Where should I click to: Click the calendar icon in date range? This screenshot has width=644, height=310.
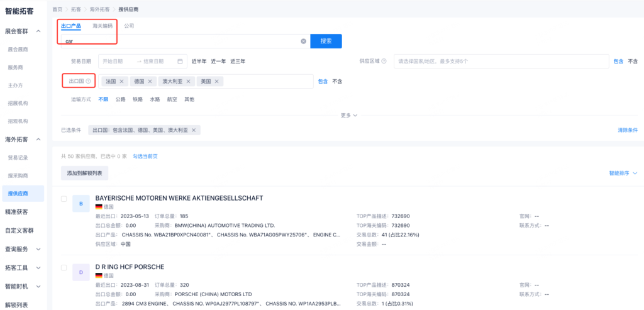pyautogui.click(x=180, y=61)
